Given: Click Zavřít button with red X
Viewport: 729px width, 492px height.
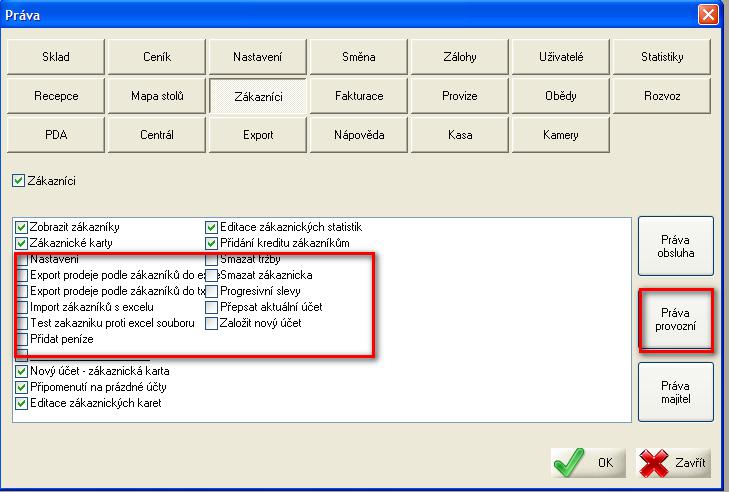Looking at the screenshot, I should [674, 463].
